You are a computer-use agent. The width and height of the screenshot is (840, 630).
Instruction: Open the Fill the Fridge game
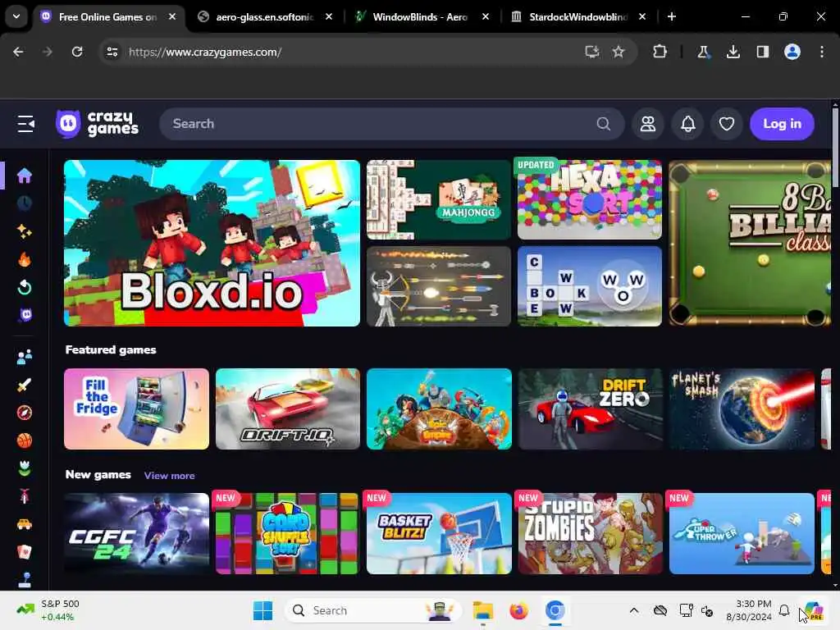[136, 409]
